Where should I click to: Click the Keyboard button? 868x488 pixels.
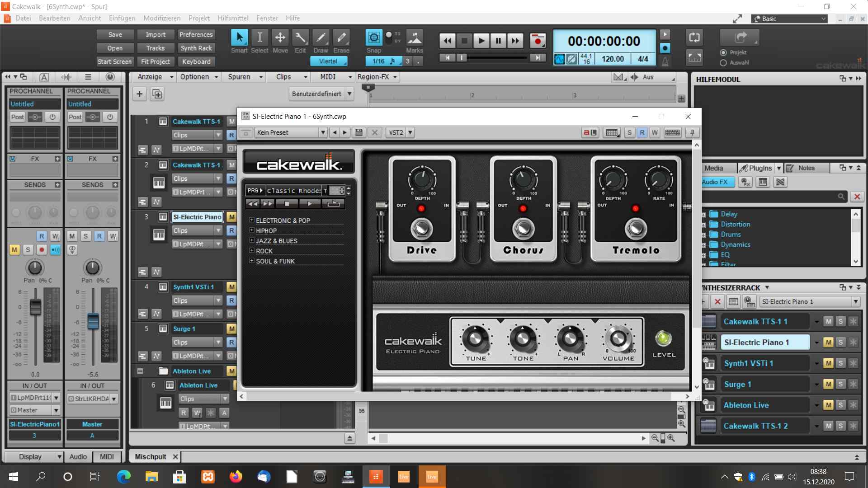coord(196,62)
